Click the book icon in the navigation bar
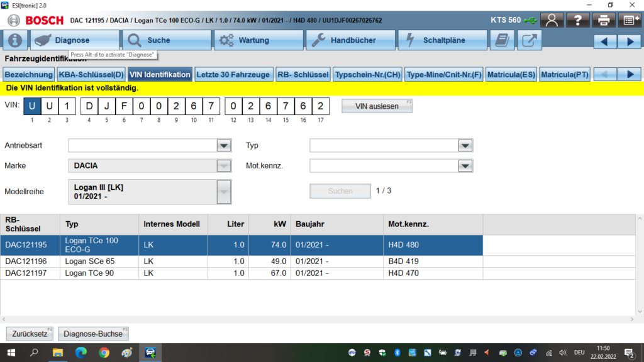Image resolution: width=644 pixels, height=362 pixels. tap(502, 40)
